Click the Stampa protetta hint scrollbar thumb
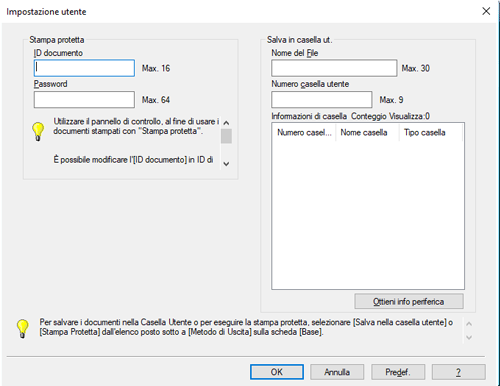 pyautogui.click(x=226, y=136)
